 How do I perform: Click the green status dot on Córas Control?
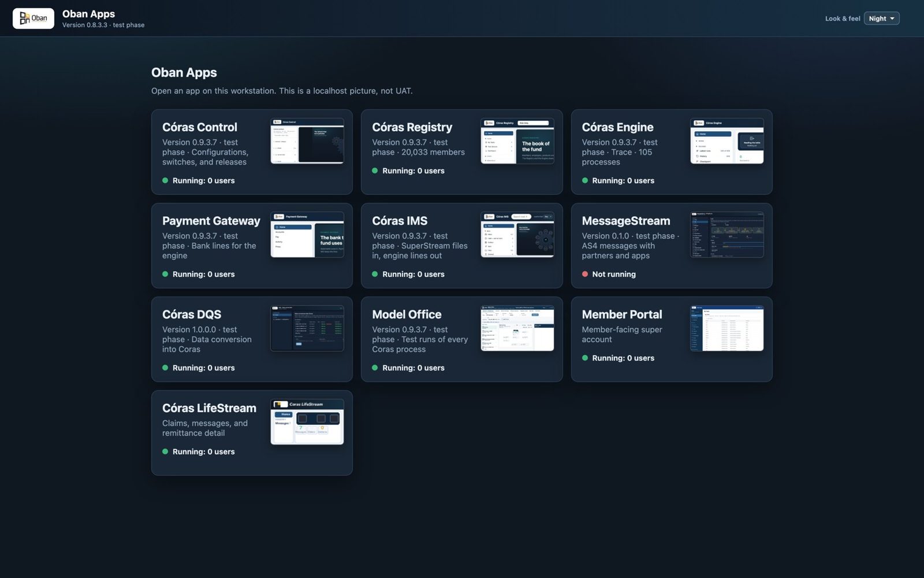(x=165, y=180)
